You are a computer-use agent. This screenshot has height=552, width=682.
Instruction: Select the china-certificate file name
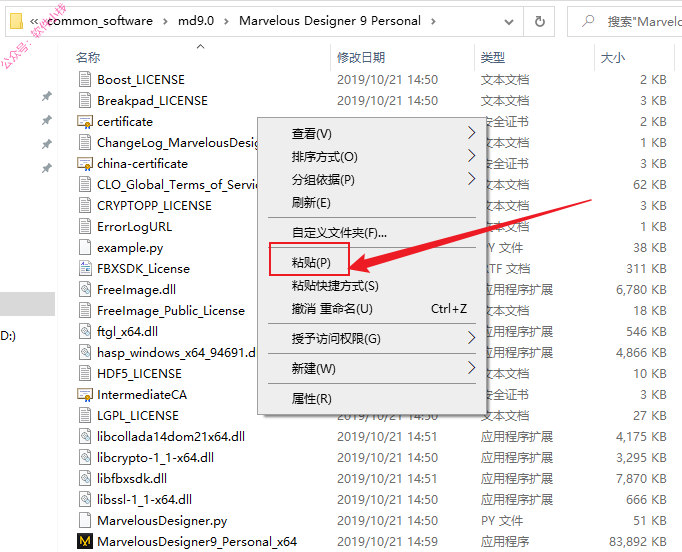tap(142, 164)
